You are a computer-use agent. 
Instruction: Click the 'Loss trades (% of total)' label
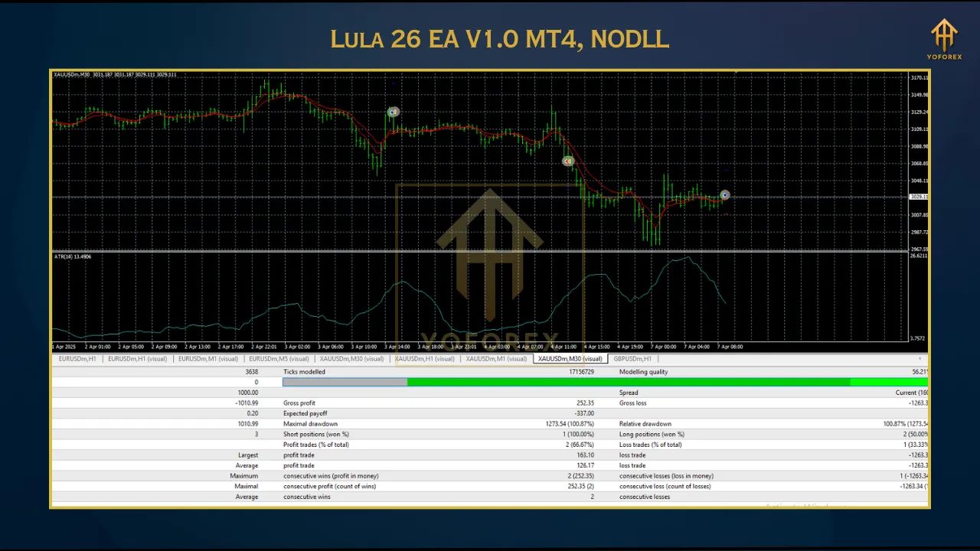click(x=650, y=445)
